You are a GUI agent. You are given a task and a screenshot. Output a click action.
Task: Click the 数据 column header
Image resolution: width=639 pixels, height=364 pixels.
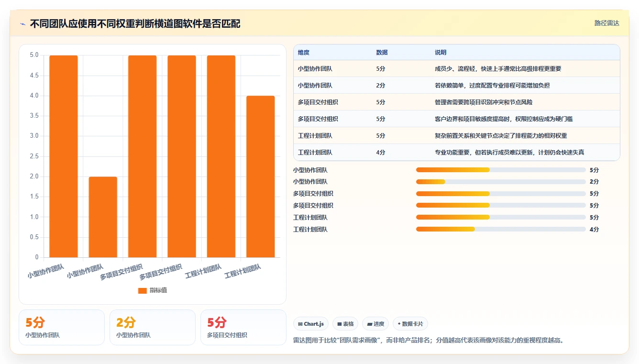tap(382, 53)
